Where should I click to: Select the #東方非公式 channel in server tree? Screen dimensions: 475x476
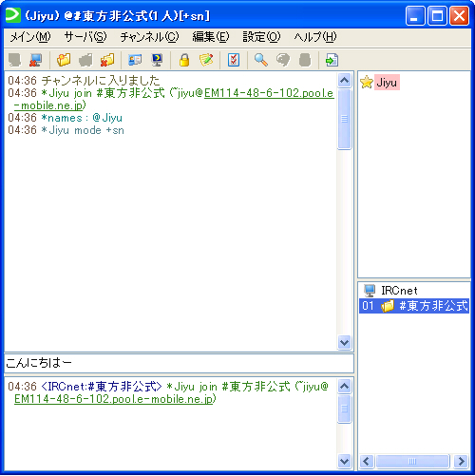(x=413, y=306)
